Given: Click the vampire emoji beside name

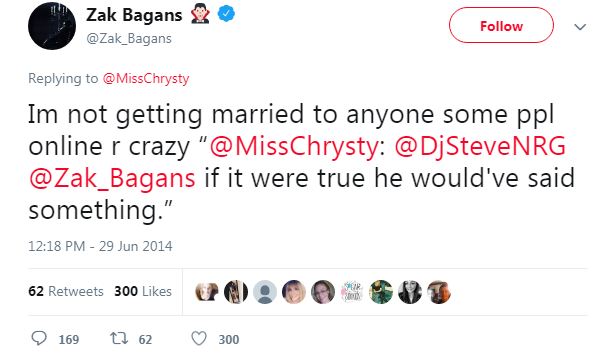Looking at the screenshot, I should (x=200, y=15).
